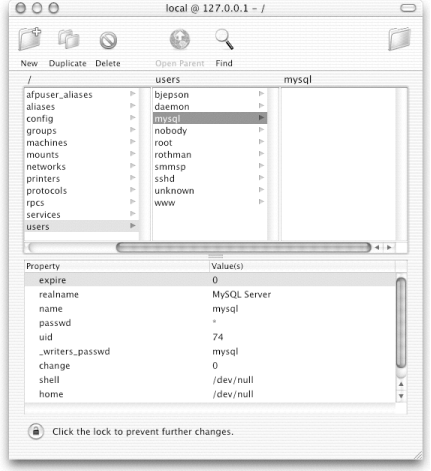This screenshot has height=471, width=431.
Task: Click the property list down scroll arrow
Action: [x=401, y=396]
